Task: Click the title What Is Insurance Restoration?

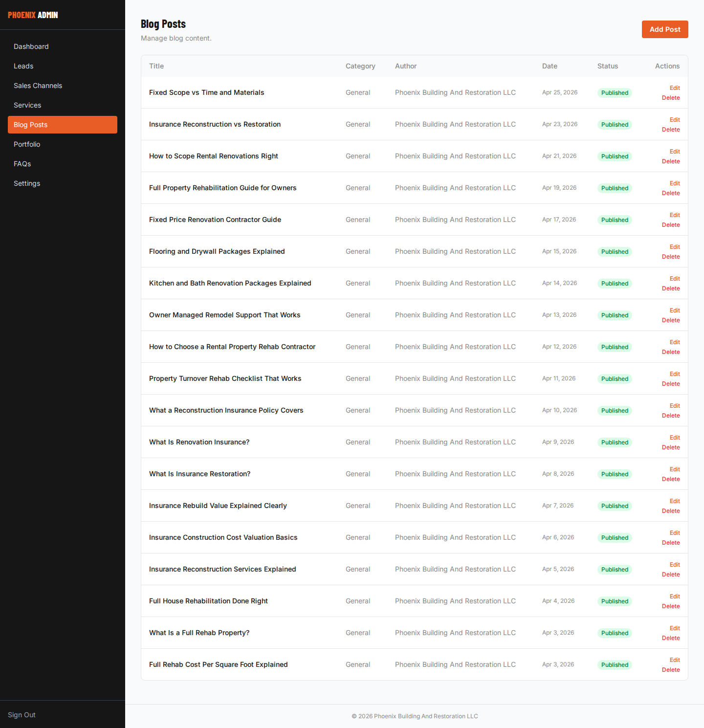Action: tap(199, 474)
